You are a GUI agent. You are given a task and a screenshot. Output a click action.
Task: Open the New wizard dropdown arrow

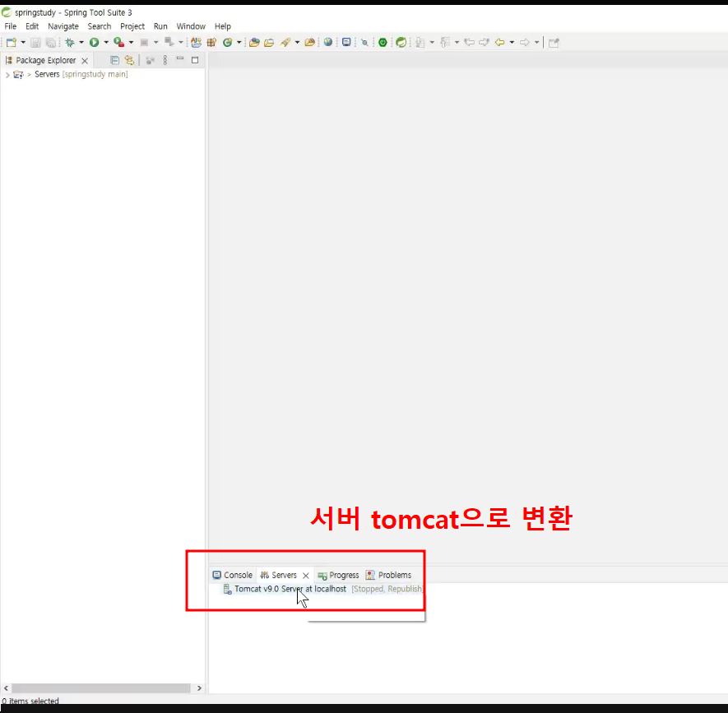[23, 43]
